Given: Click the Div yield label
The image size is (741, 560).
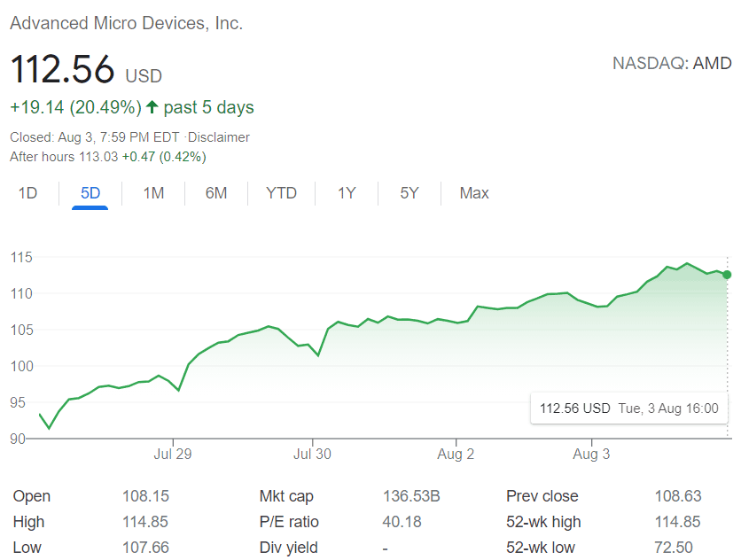Looking at the screenshot, I should tap(289, 548).
